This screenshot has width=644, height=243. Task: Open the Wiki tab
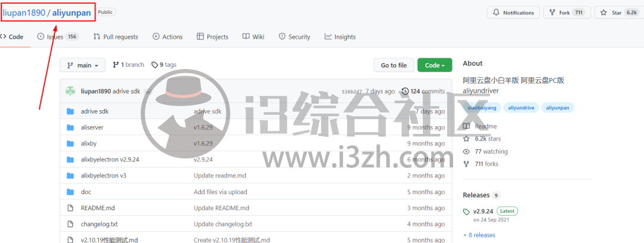pos(253,37)
